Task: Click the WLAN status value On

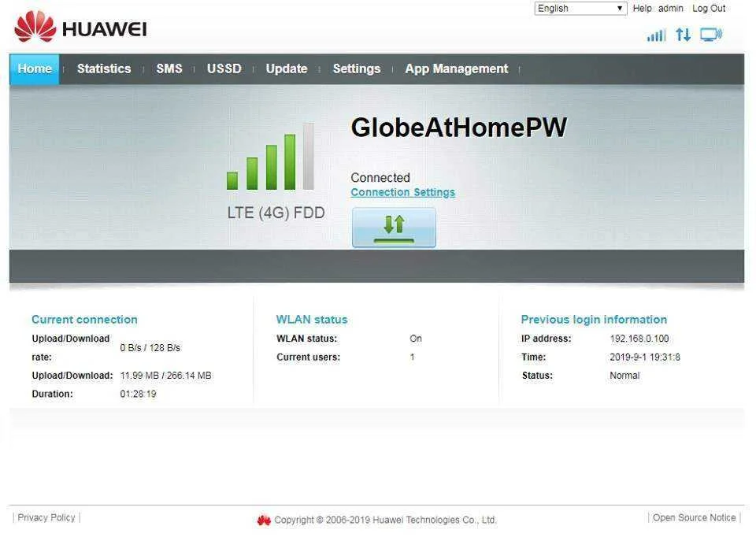Action: (416, 339)
